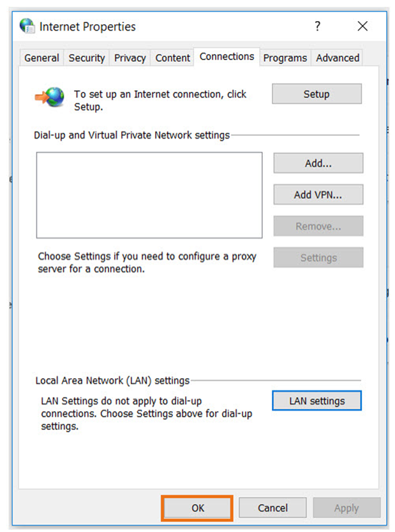Open LAN settings
Image resolution: width=395 pixels, height=532 pixels.
[317, 400]
